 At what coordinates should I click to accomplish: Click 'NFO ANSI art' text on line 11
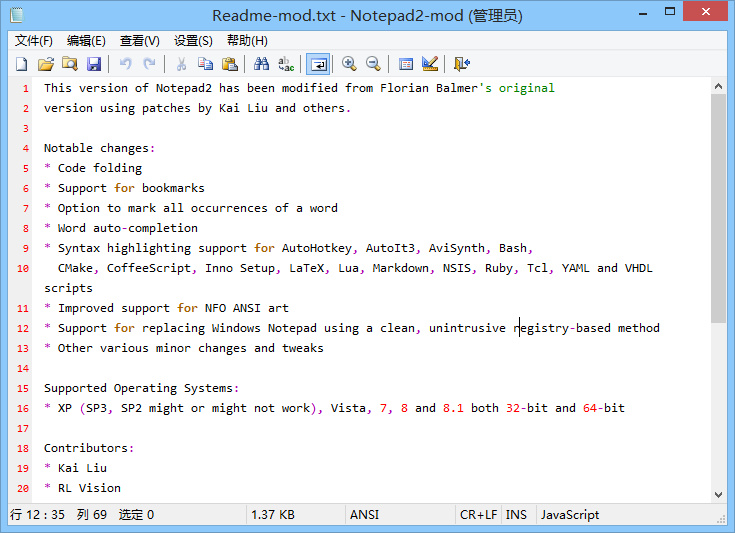[x=247, y=308]
